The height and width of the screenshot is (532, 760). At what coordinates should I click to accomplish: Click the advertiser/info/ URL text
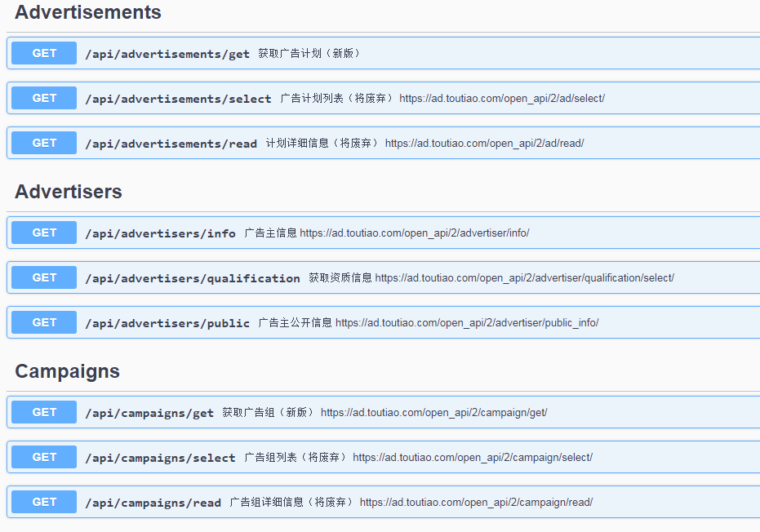click(415, 233)
